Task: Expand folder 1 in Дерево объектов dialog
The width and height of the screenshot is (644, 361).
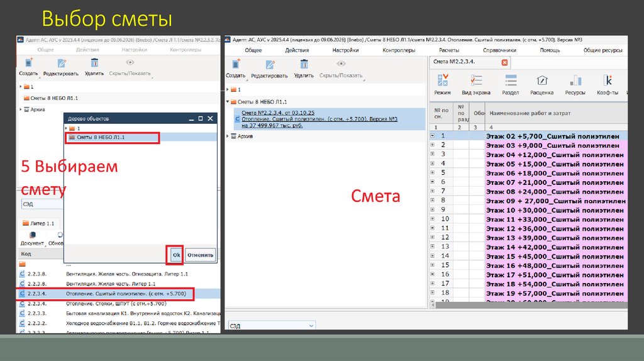Action: click(x=66, y=128)
